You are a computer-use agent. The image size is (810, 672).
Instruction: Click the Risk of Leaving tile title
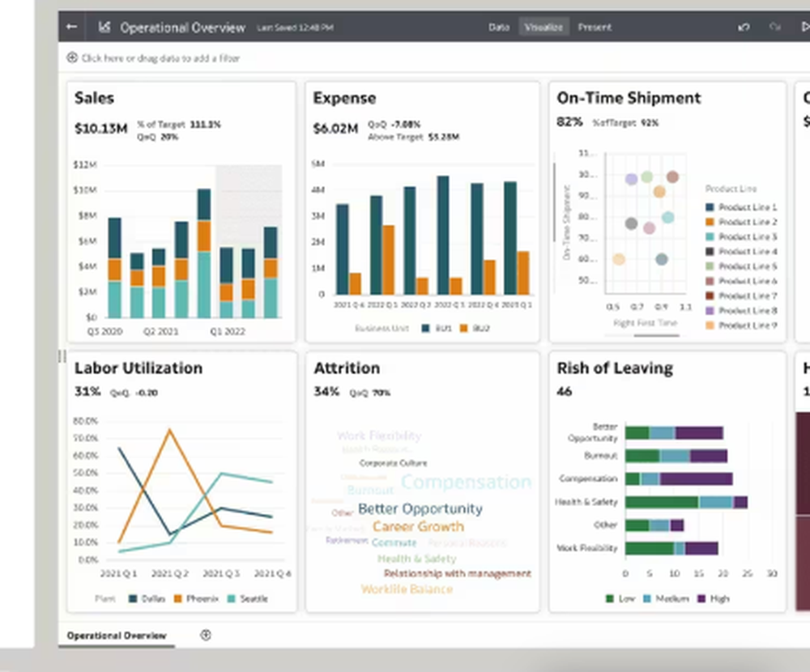click(x=615, y=368)
